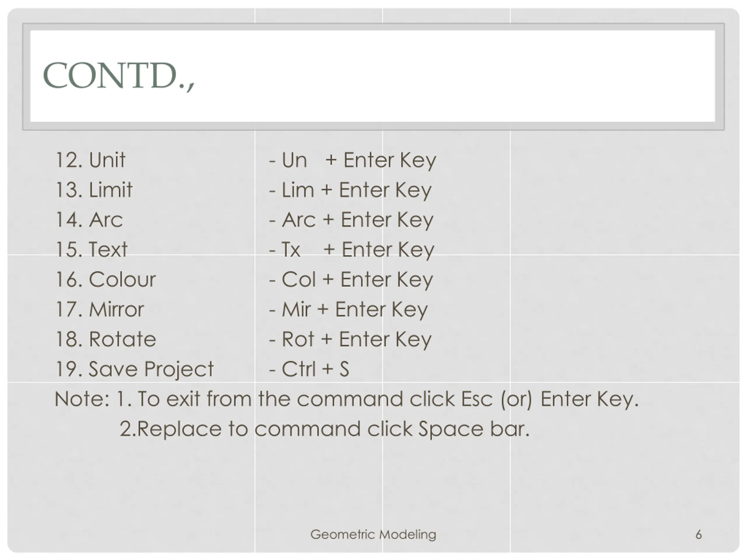Click the '17. Mirror' entry

point(100,309)
